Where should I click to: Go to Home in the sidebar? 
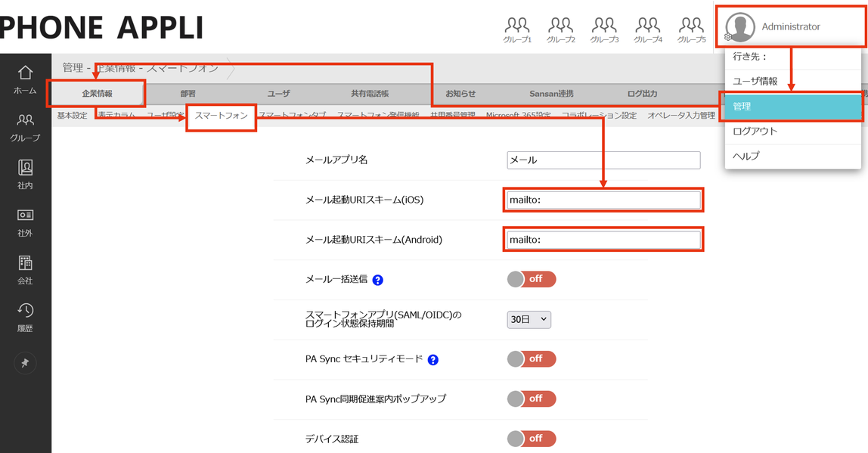pos(25,79)
